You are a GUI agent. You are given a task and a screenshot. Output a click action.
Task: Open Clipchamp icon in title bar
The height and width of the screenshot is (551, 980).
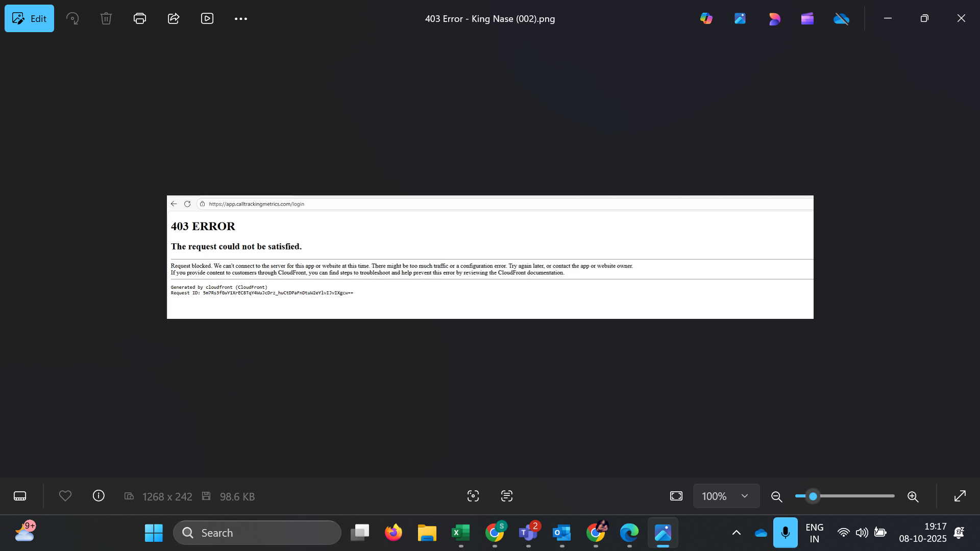(807, 18)
